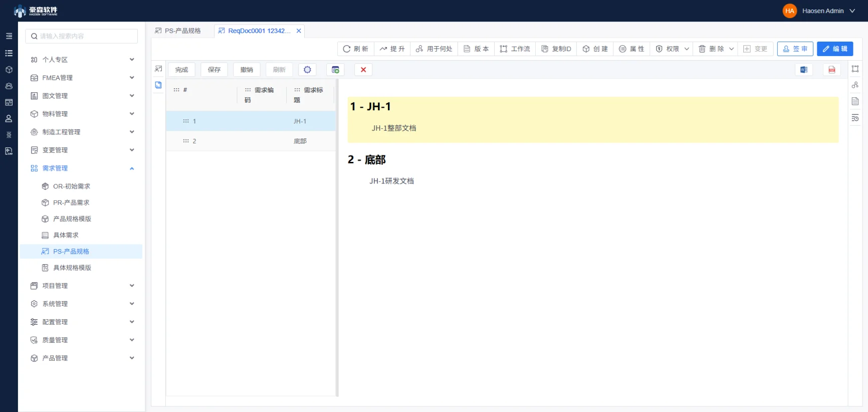The height and width of the screenshot is (412, 868).
Task: Click the add-table icon with green plus
Action: 335,70
